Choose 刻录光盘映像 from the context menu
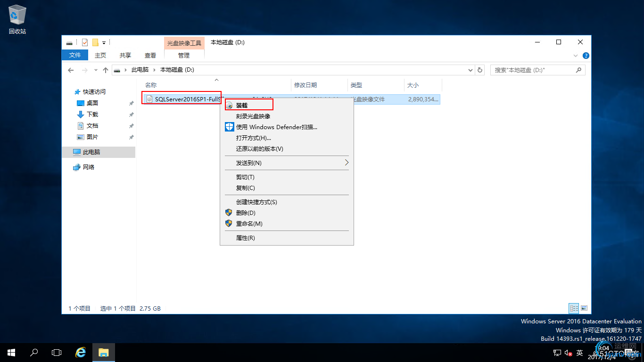This screenshot has height=362, width=644. click(287, 116)
